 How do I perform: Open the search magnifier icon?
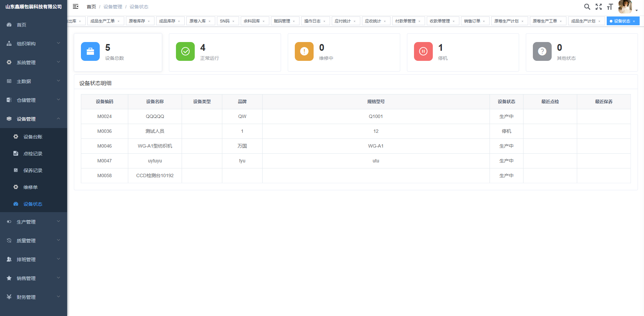click(x=587, y=7)
